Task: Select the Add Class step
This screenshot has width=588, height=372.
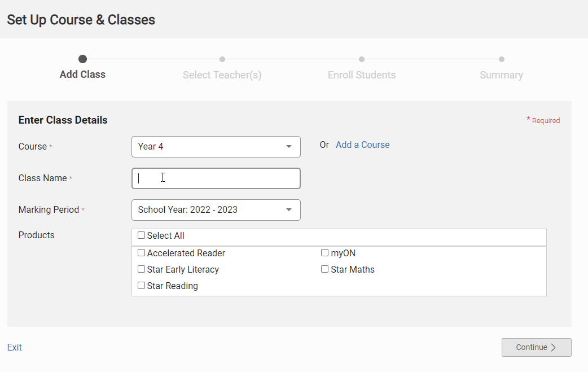Action: [x=82, y=75]
